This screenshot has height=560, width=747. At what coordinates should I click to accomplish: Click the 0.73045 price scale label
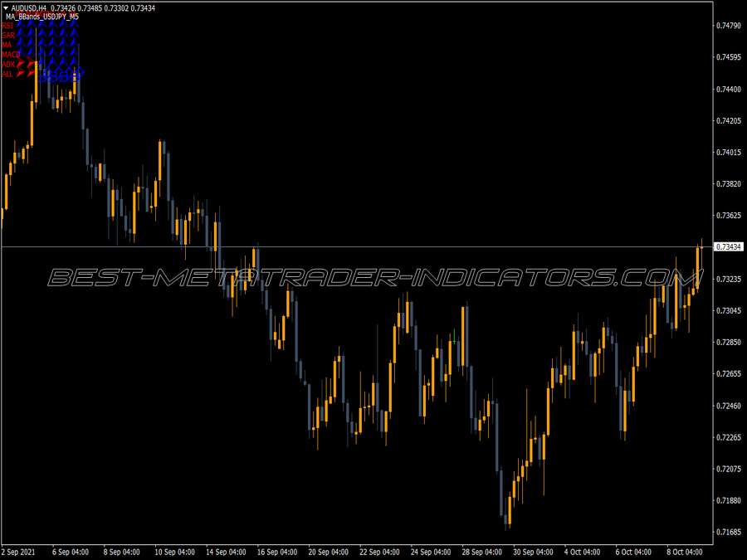(x=729, y=310)
